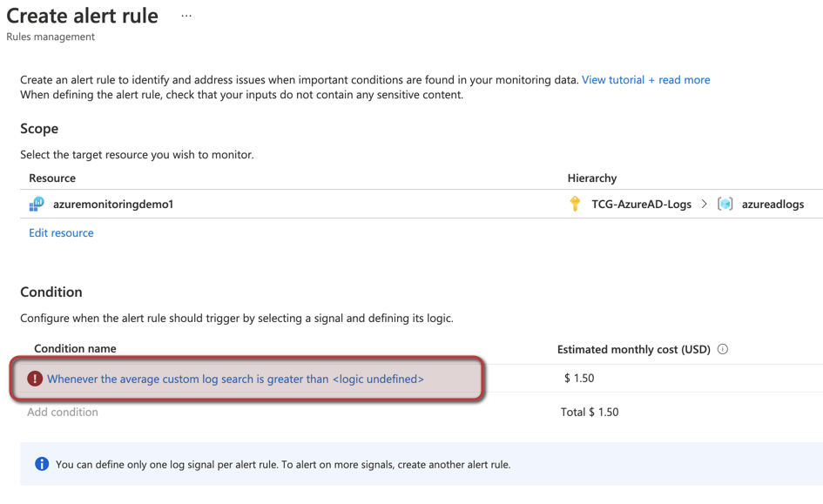Click the azureadlogs resource group icon
This screenshot has height=504, width=823.
point(725,204)
